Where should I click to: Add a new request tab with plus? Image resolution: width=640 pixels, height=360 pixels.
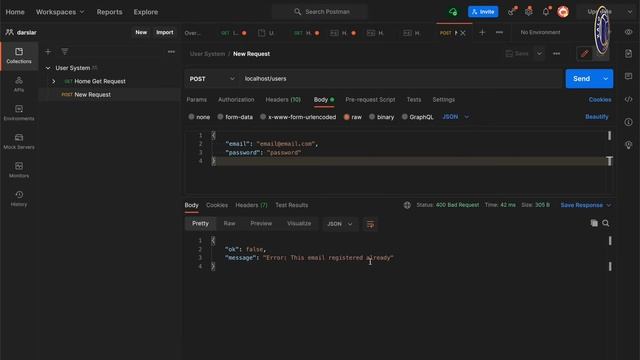482,32
